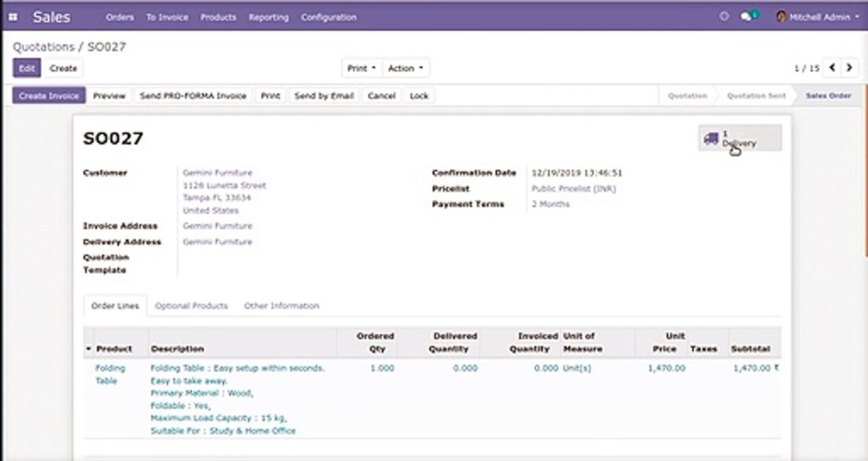The height and width of the screenshot is (461, 868).
Task: Click Create Invoice button
Action: (x=49, y=95)
